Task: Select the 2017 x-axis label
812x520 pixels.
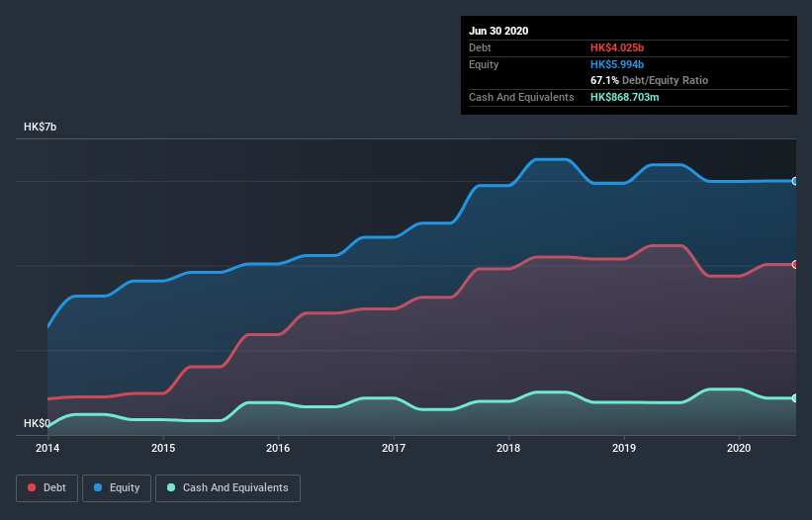Action: [x=394, y=448]
